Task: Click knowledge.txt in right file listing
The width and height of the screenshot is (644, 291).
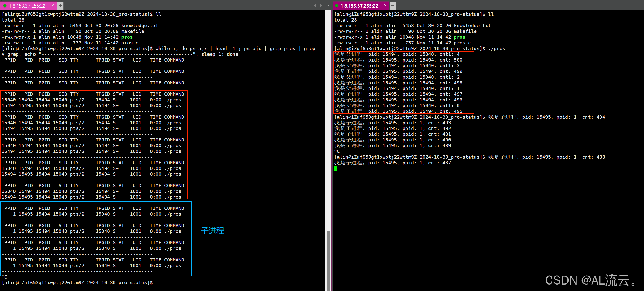Action: 472,26
